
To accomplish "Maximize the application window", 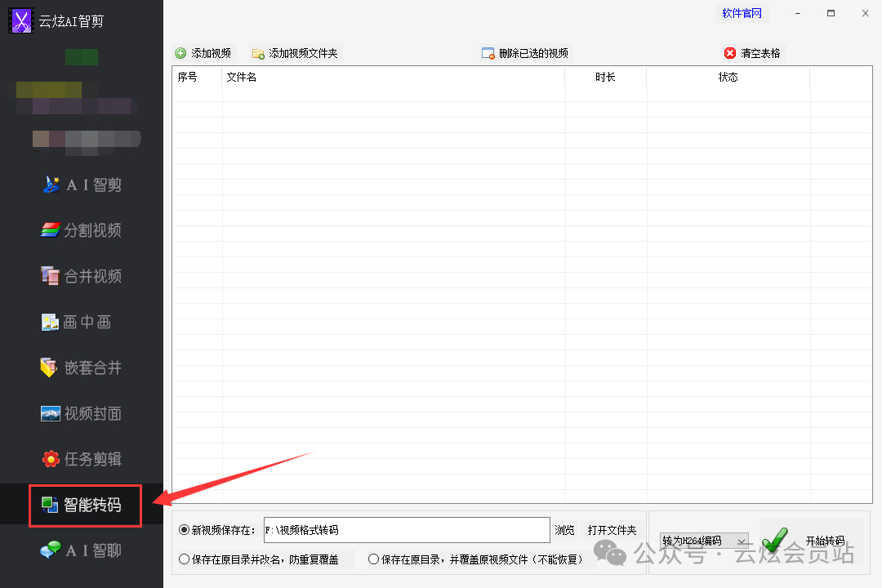I will 831,13.
